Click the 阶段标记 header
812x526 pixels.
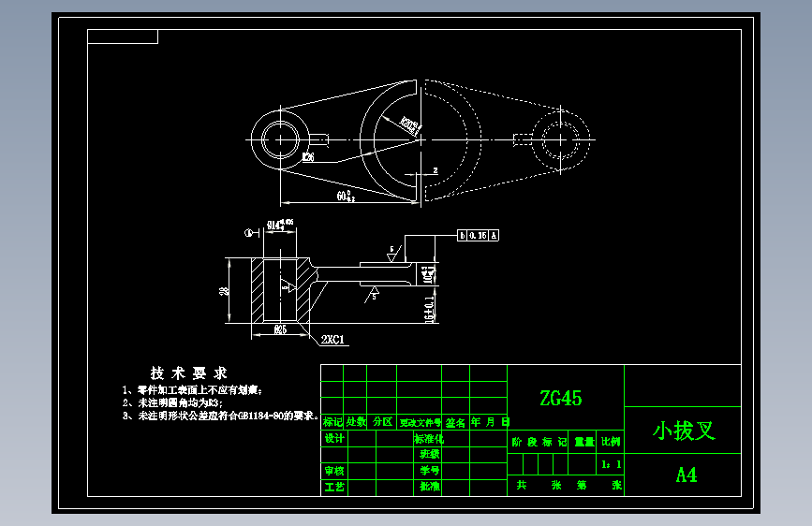539,442
